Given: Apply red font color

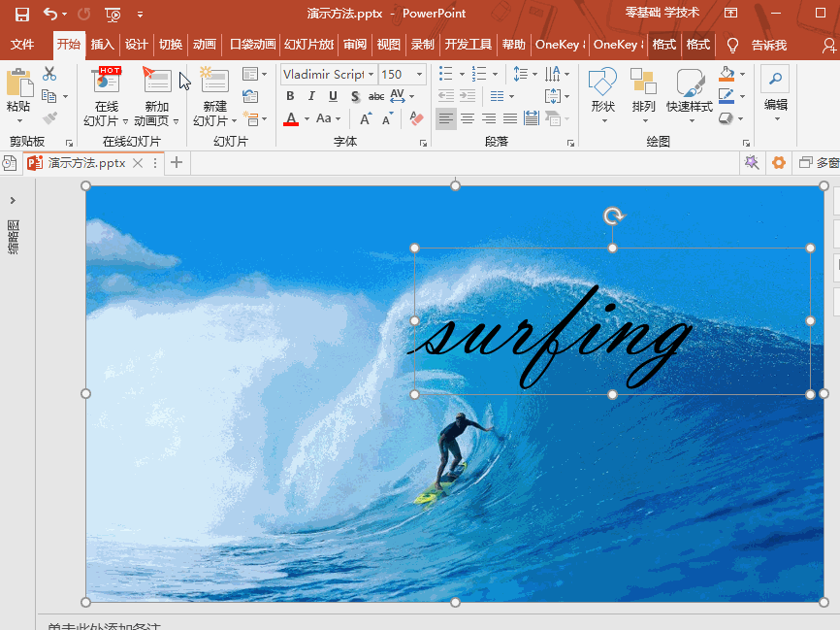Looking at the screenshot, I should [291, 118].
